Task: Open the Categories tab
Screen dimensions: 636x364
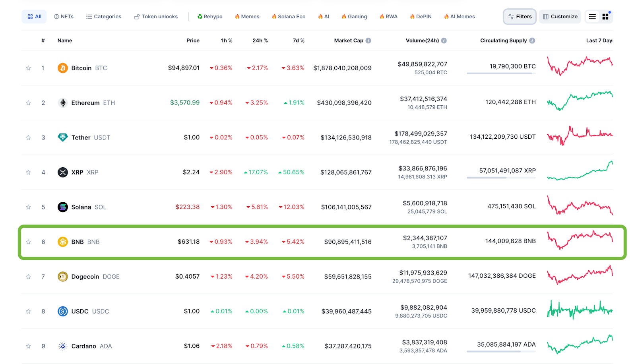Action: click(104, 17)
